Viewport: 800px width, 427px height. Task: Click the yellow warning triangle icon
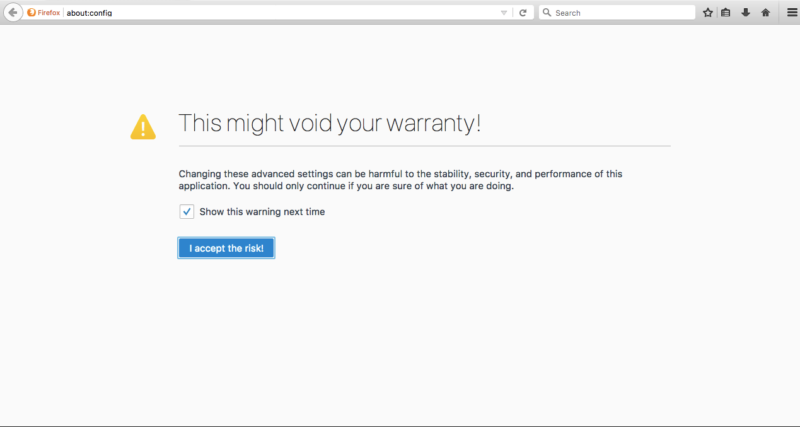tap(143, 127)
